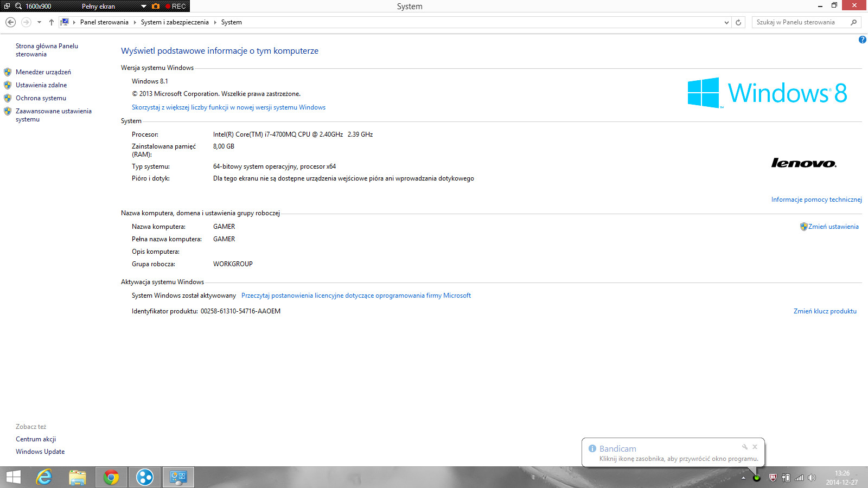Viewport: 868px width, 488px height.
Task: Click the battery power tray icon
Action: click(x=786, y=478)
